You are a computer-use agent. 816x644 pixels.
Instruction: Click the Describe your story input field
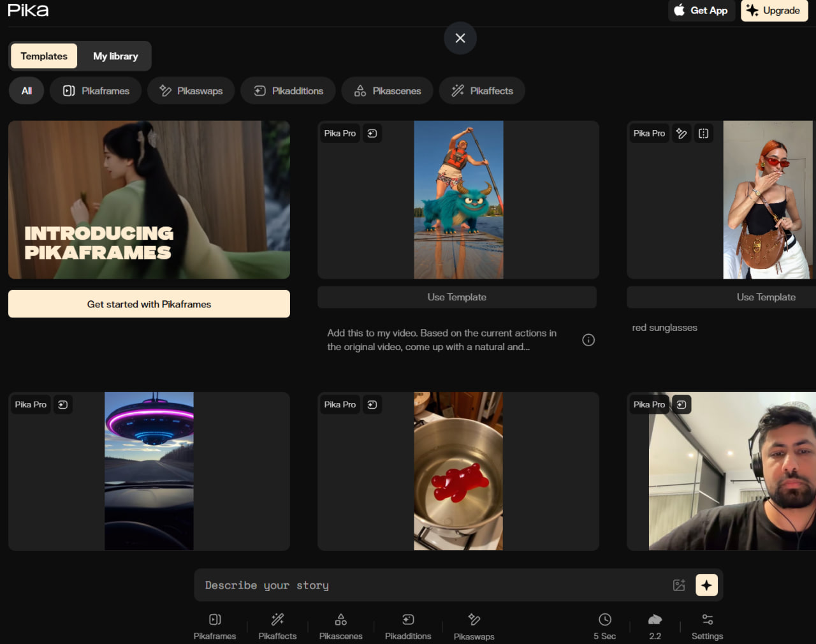[433, 585]
